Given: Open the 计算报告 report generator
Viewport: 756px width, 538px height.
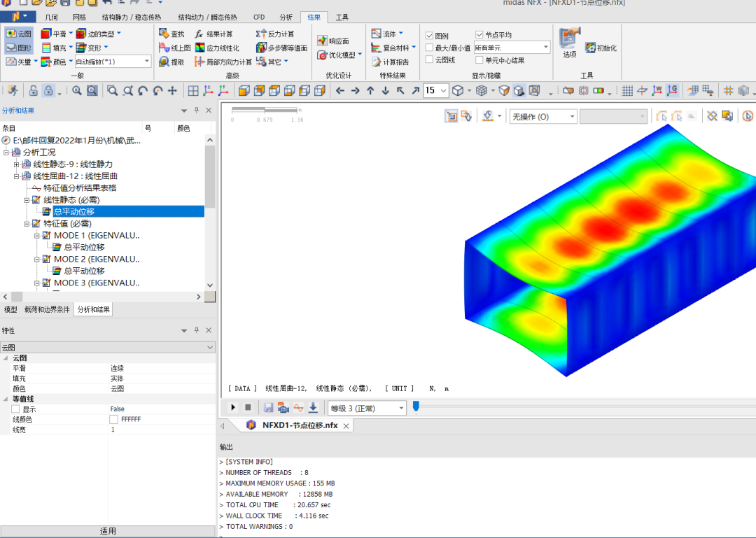Looking at the screenshot, I should (x=389, y=62).
